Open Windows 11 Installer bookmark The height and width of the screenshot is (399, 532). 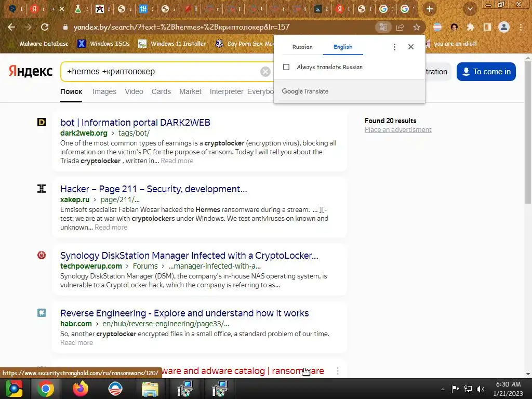[172, 44]
